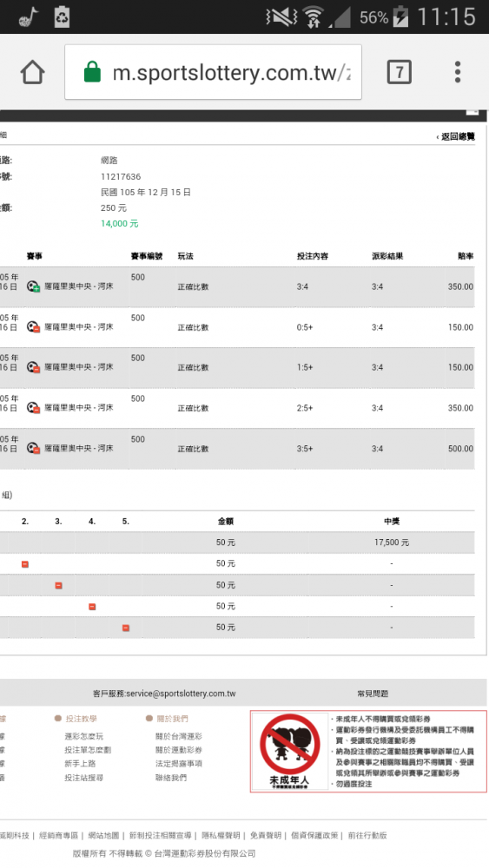Select soccer icon in the 0:5+ bet row
Image resolution: width=489 pixels, height=868 pixels.
pos(33,327)
